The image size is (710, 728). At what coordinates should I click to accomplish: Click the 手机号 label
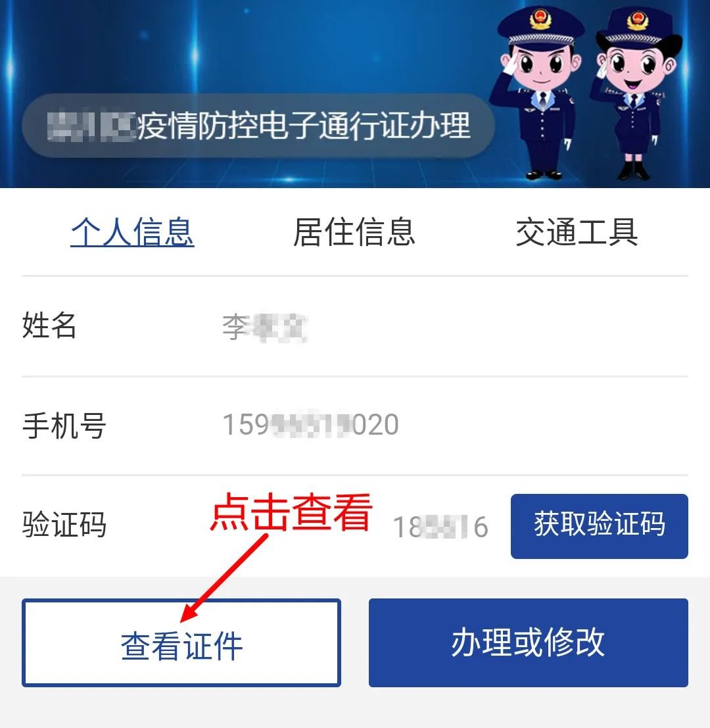pos(64,425)
